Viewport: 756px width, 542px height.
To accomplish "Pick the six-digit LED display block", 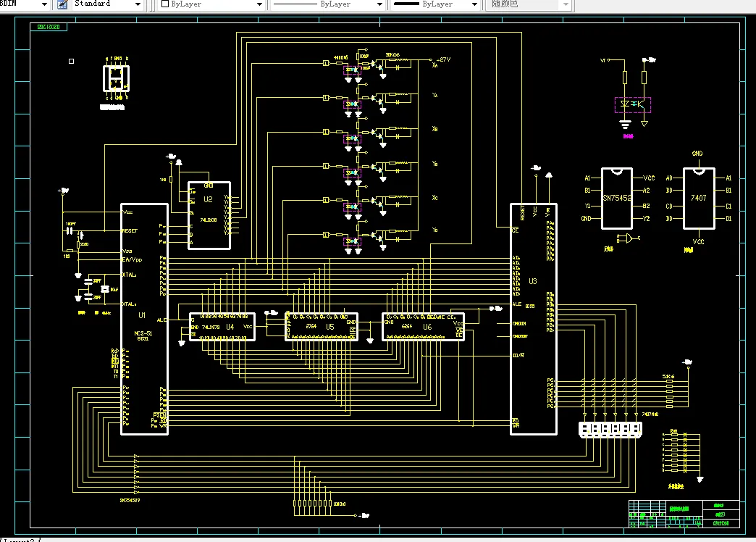I will pos(610,430).
